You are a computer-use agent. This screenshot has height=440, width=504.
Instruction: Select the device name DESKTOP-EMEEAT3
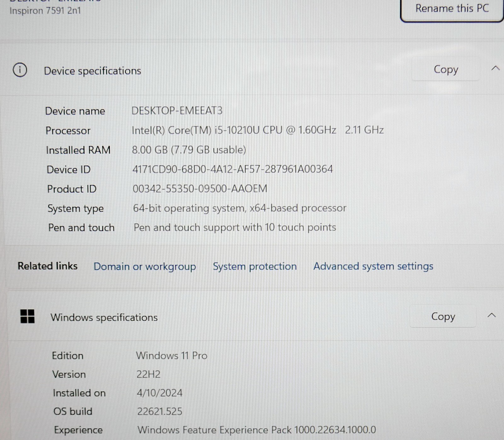pyautogui.click(x=177, y=110)
